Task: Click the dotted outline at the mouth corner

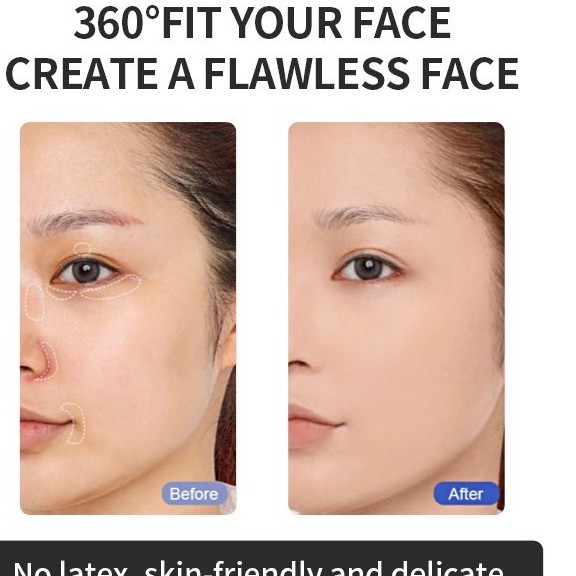Action: (75, 423)
